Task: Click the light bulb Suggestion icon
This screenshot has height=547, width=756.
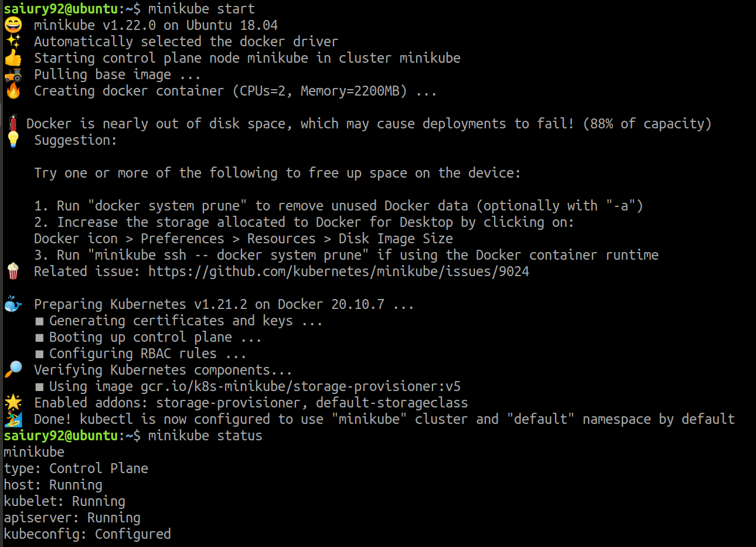Action: 13,140
